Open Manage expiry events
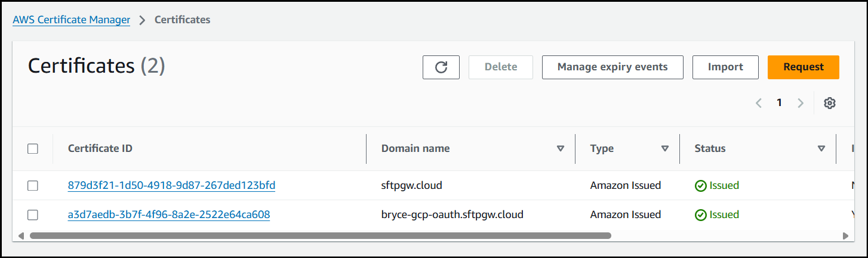Viewport: 868px width, 258px height. click(612, 67)
